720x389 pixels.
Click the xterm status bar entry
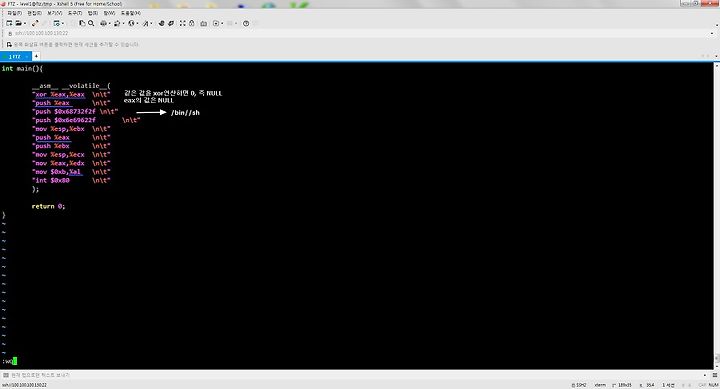point(600,385)
